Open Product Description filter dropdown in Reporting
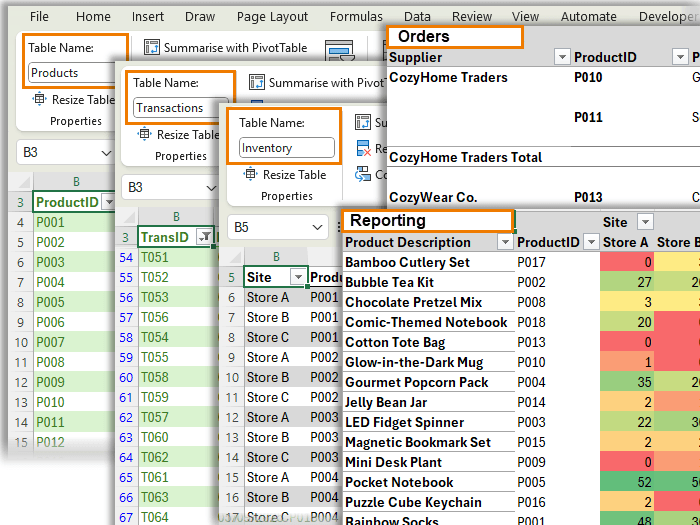This screenshot has height=525, width=700. [x=505, y=242]
